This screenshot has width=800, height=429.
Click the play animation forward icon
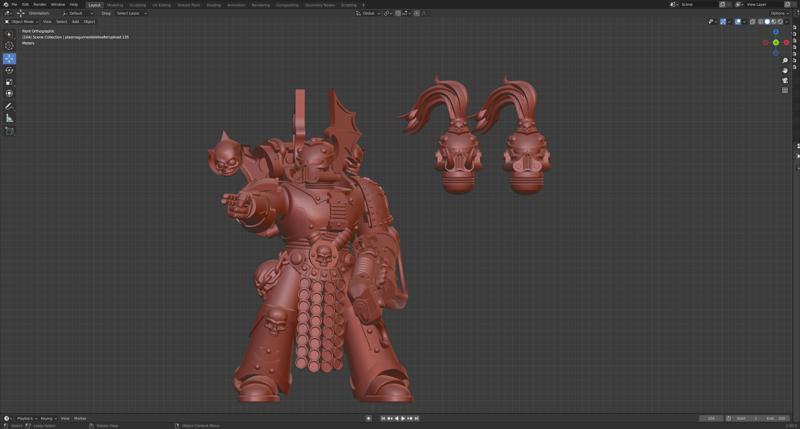[403, 418]
